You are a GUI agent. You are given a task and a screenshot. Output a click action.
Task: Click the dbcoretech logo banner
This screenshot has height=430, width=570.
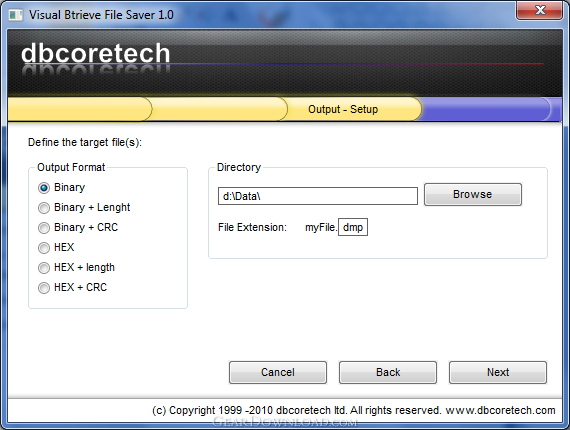tap(96, 54)
